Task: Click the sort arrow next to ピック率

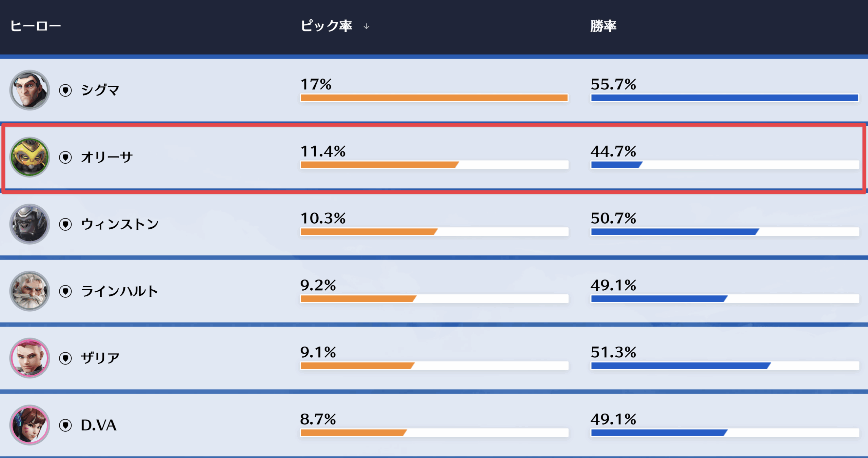Action: [x=366, y=26]
